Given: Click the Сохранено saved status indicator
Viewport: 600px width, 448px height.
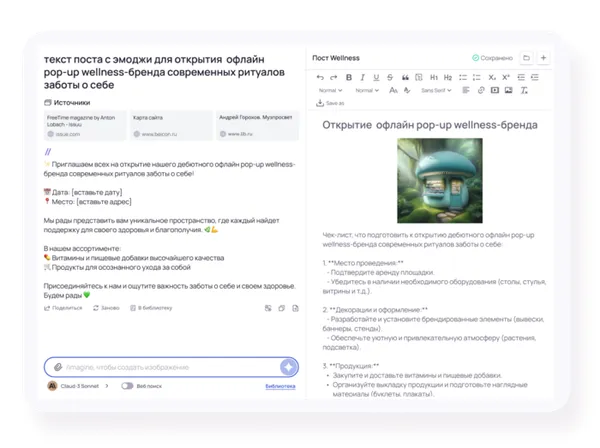Looking at the screenshot, I should tap(492, 58).
